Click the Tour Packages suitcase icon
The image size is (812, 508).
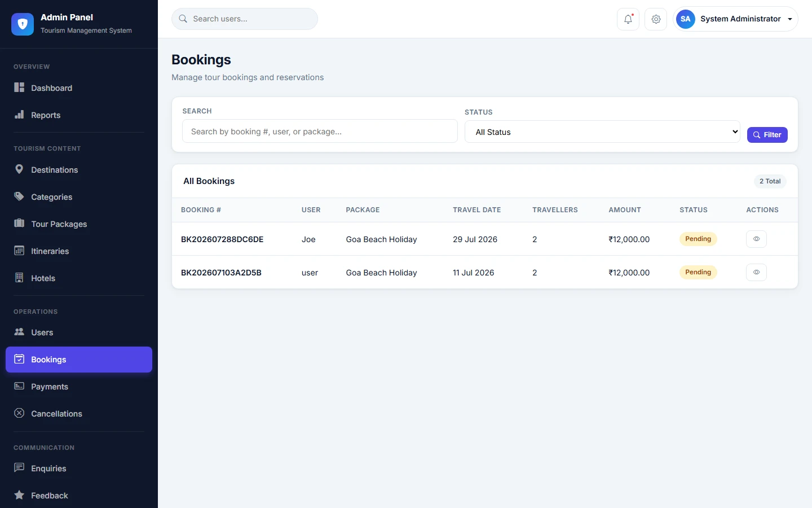pos(19,224)
